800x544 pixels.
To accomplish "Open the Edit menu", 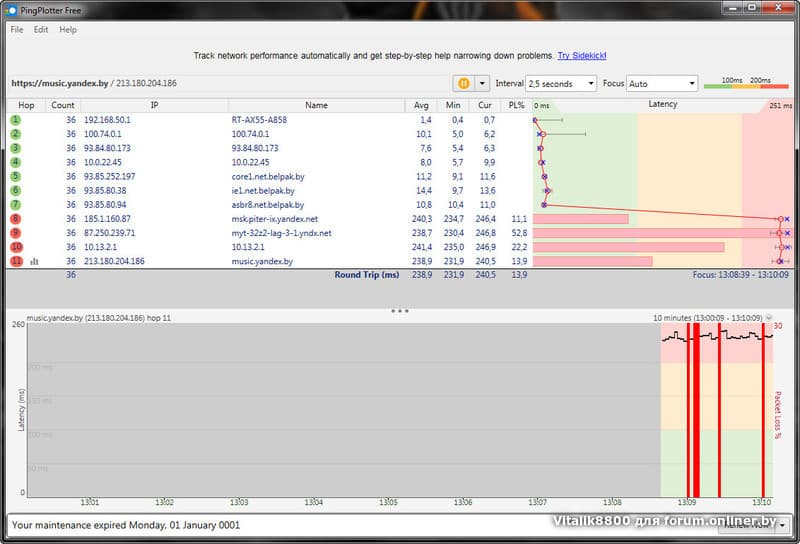I will pyautogui.click(x=41, y=30).
